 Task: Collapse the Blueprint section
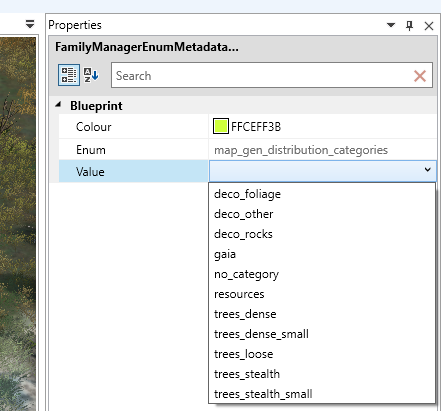click(x=58, y=105)
